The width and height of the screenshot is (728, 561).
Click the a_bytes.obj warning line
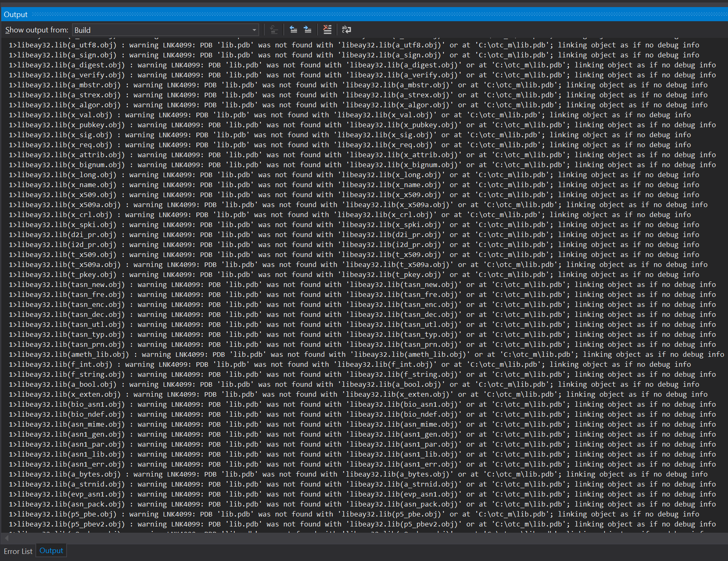[358, 474]
